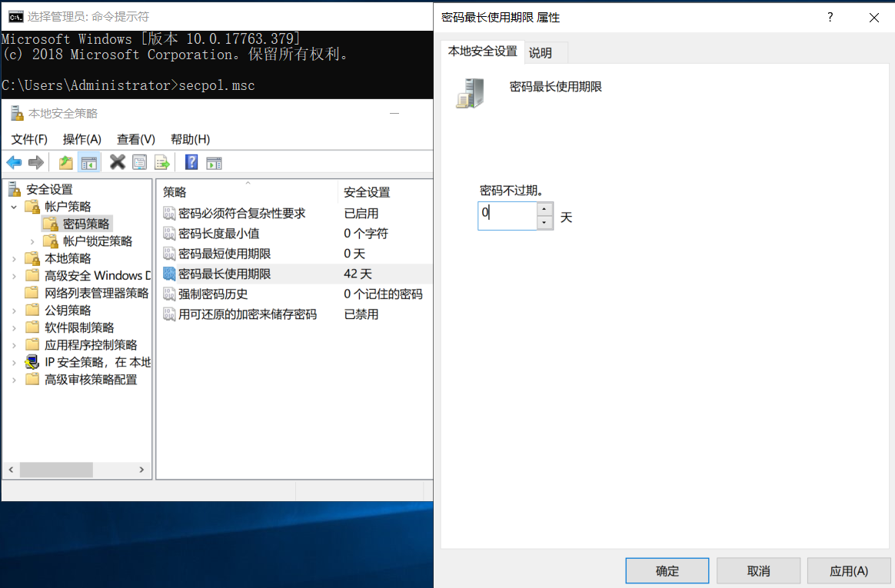895x588 pixels.
Task: Click the Back arrow in secpol toolbar
Action: pos(15,163)
